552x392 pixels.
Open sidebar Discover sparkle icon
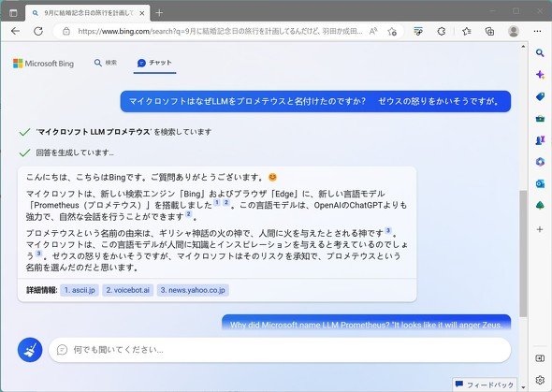pos(540,75)
